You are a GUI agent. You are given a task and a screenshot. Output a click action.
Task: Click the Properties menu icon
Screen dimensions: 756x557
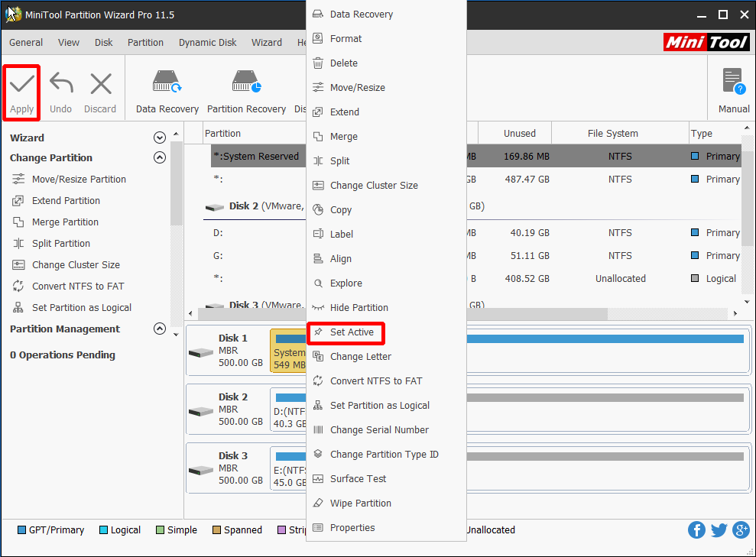pos(318,528)
